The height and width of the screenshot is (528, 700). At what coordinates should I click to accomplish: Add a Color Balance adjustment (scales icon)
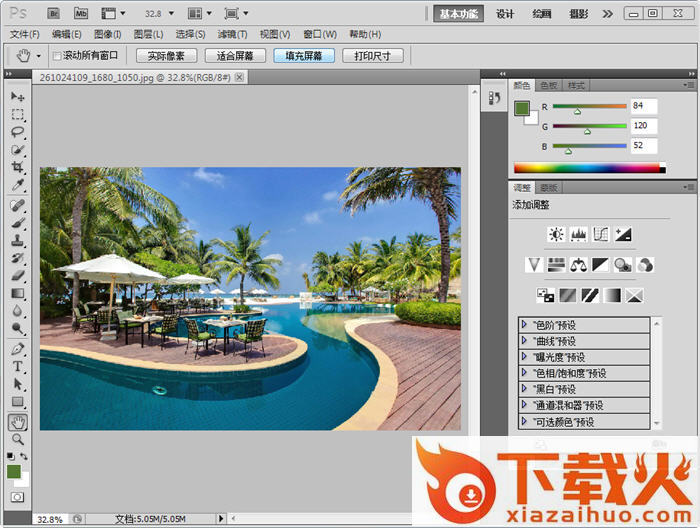click(x=577, y=265)
